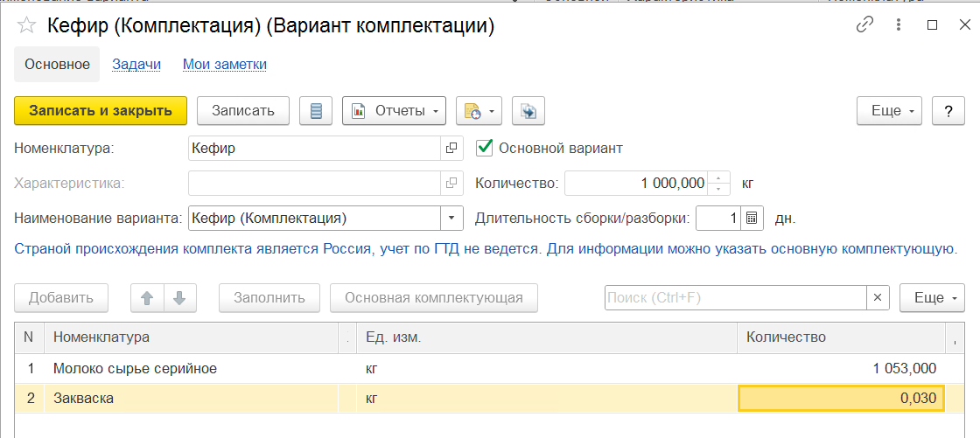Decrease Количество with the down stepper arrow
The width and height of the screenshot is (980, 438).
[x=718, y=189]
